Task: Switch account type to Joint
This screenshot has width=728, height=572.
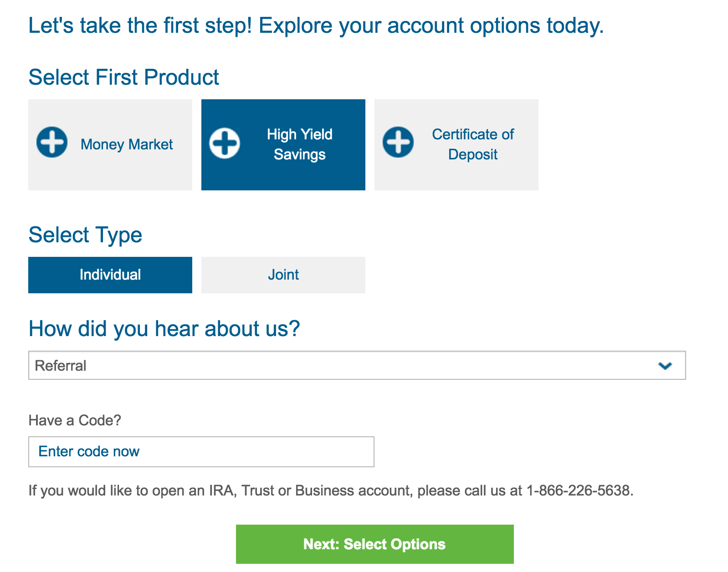Action: (283, 275)
